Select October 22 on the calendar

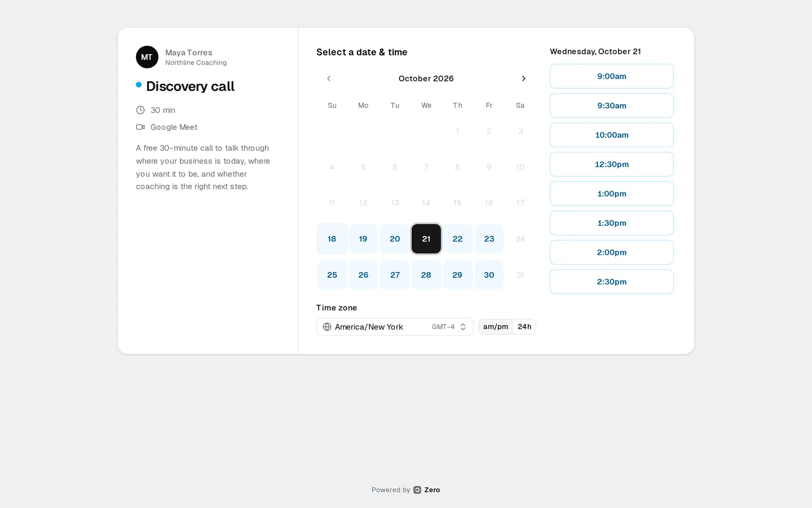(x=457, y=239)
